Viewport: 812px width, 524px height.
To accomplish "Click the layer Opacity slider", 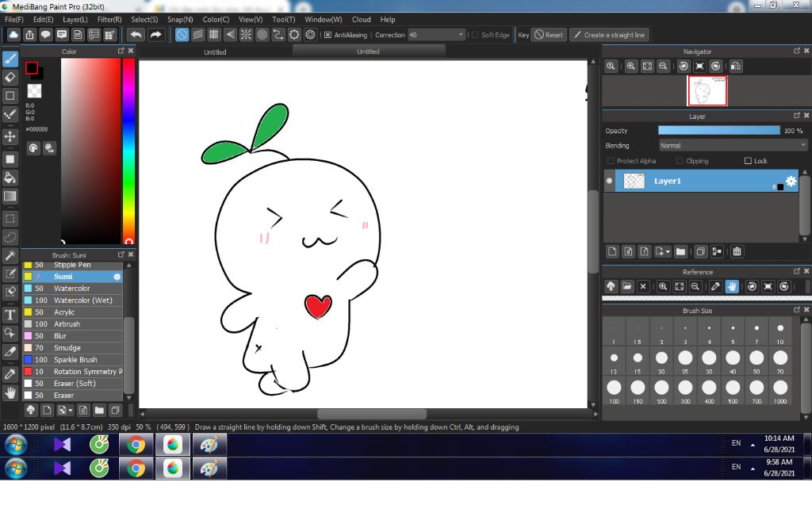I will pos(718,131).
